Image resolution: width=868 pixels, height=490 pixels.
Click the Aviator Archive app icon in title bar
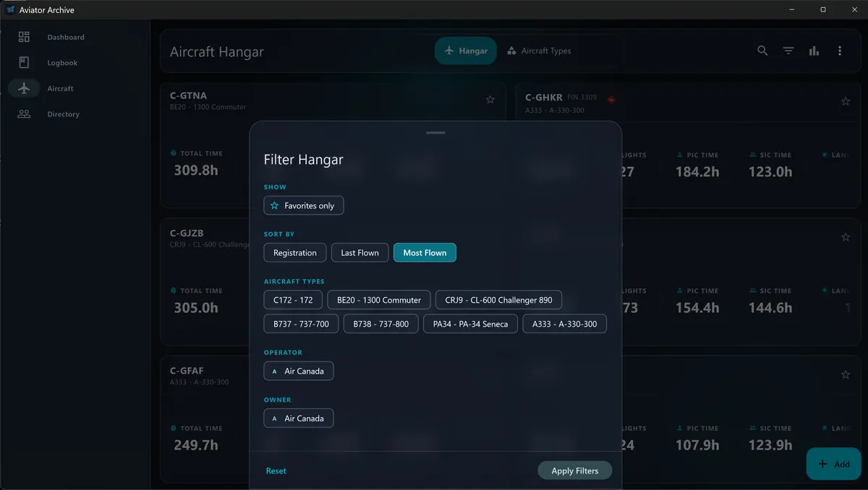click(x=10, y=9)
